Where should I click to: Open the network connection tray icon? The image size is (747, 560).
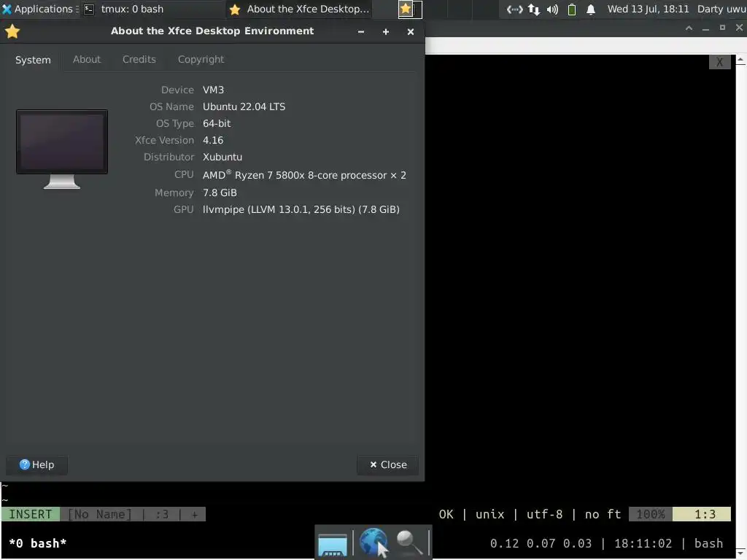coord(514,9)
